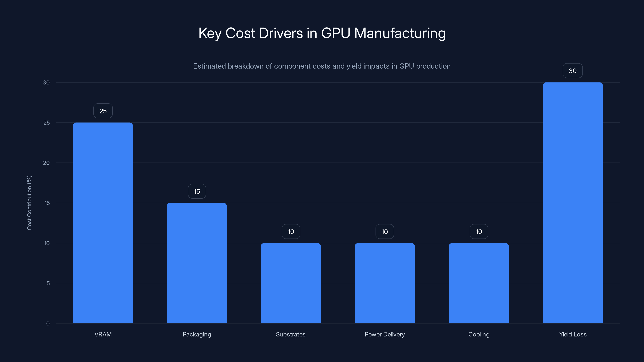The image size is (644, 362).
Task: Click the '10' value label above Substrates
Action: click(291, 232)
